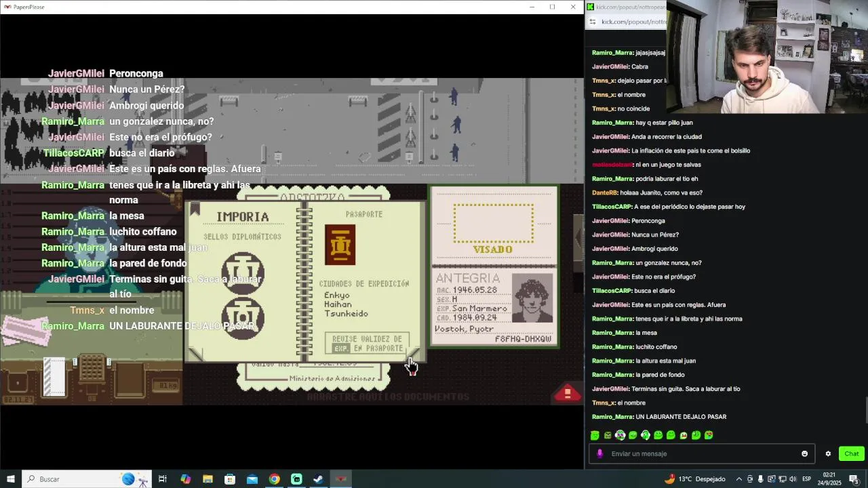Switch to PapersPlease taskbar icon
The height and width of the screenshot is (488, 868).
click(340, 479)
